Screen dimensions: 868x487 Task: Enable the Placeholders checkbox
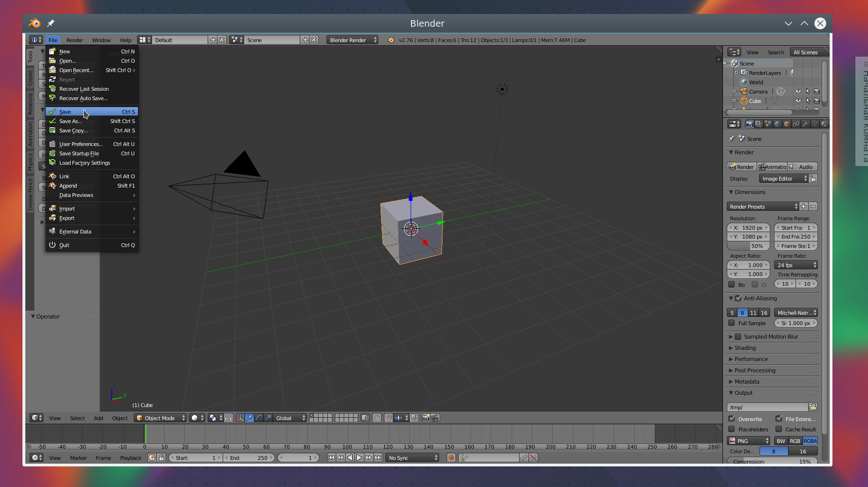point(732,429)
